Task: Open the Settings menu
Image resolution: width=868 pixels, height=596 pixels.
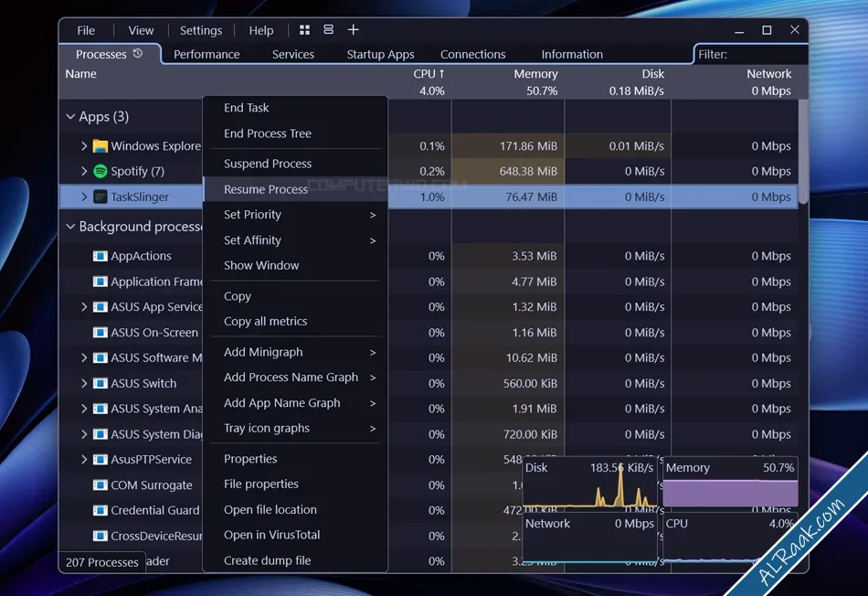Action: [201, 30]
